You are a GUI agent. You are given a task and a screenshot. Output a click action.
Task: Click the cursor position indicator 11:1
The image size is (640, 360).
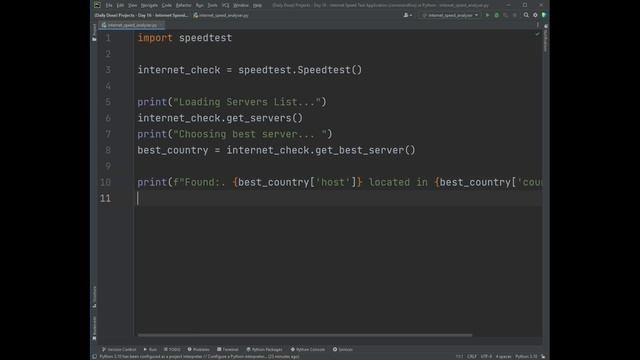(460, 356)
